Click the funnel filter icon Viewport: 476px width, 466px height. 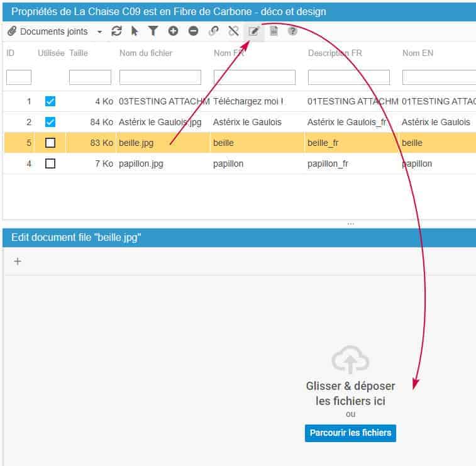point(153,31)
